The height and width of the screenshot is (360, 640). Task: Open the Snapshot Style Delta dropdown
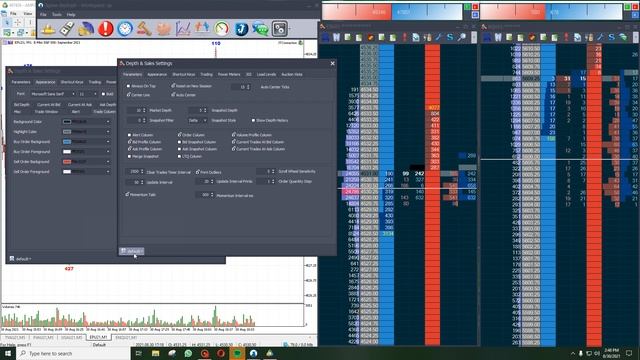(198, 120)
